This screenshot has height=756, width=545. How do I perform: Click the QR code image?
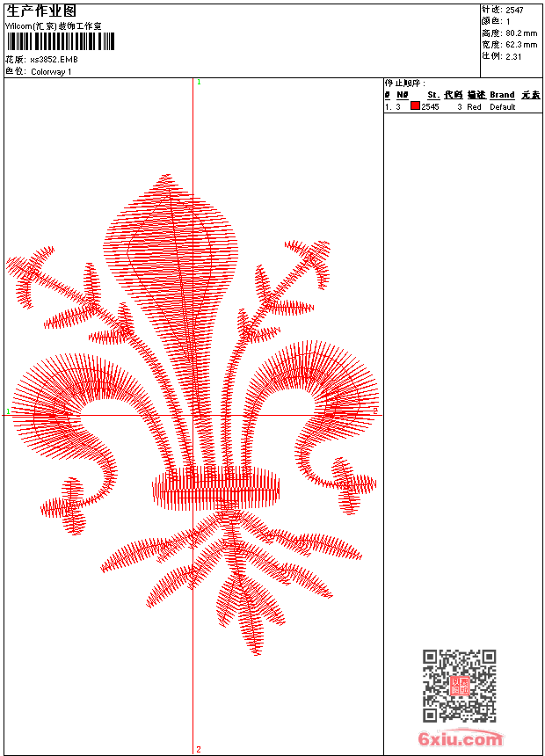pyautogui.click(x=460, y=686)
